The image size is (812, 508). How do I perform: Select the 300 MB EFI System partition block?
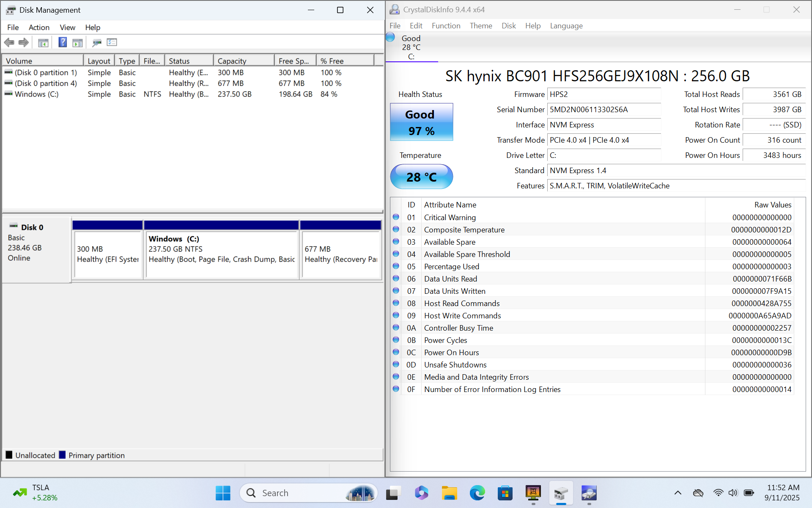[107, 254]
